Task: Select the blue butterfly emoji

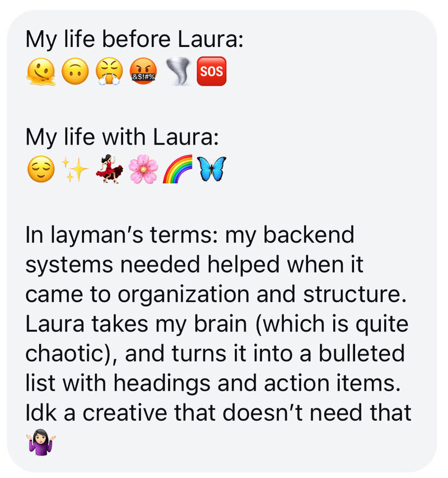Action: pos(212,169)
